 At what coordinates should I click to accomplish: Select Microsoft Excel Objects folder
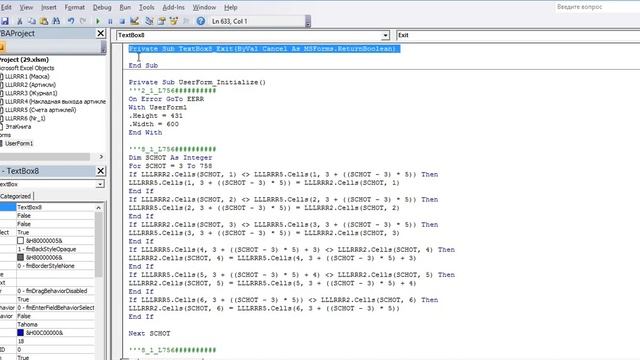27,68
